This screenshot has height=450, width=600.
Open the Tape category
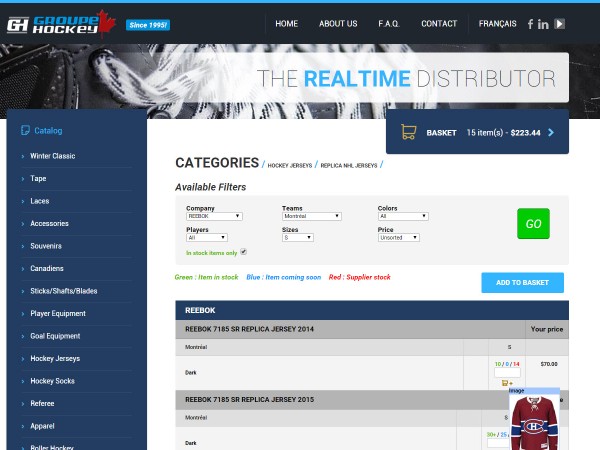tap(38, 178)
